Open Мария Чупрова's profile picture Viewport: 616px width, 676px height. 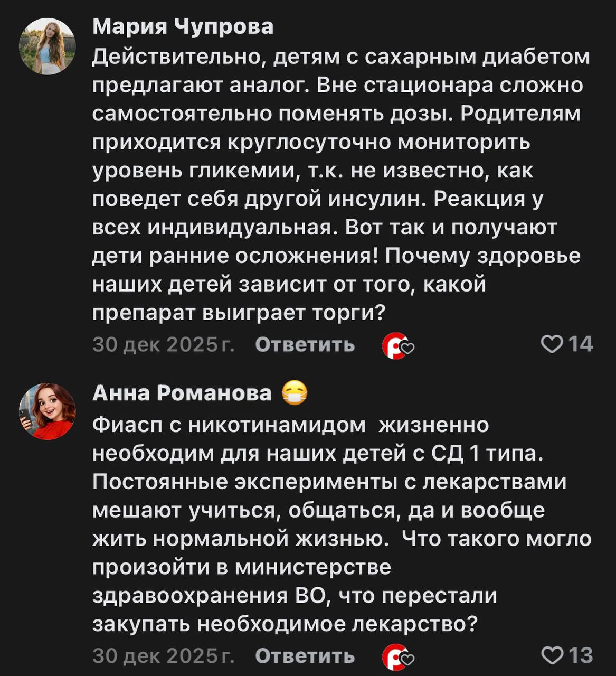point(48,46)
